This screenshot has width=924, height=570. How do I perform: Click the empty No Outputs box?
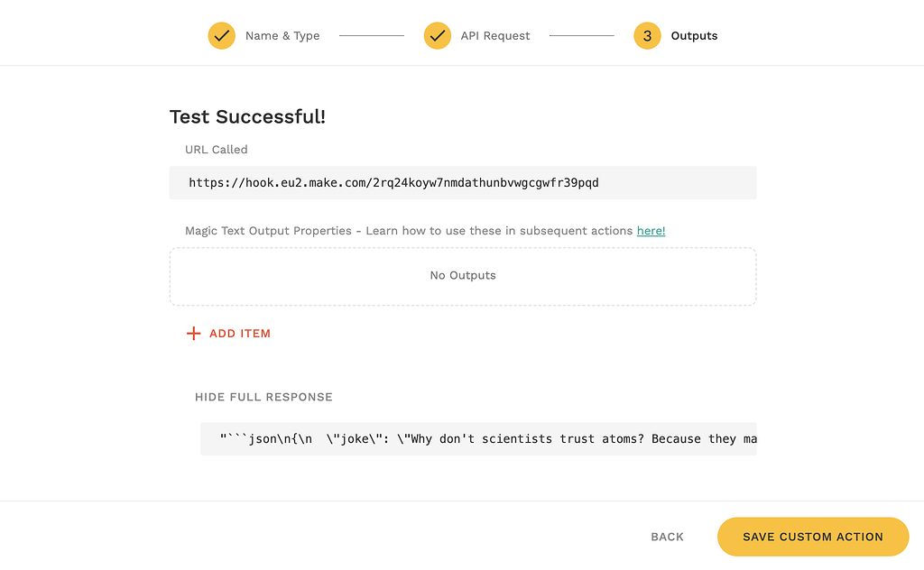pos(462,276)
